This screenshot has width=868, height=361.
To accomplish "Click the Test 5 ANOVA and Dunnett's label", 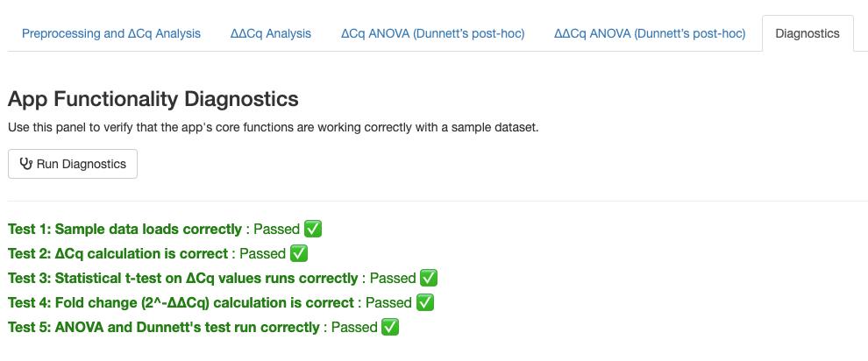I will click(x=163, y=327).
